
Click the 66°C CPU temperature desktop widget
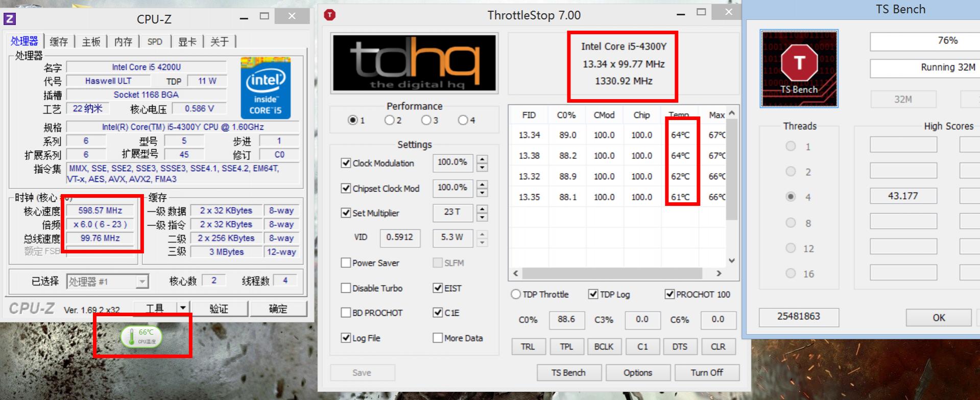[x=141, y=337]
